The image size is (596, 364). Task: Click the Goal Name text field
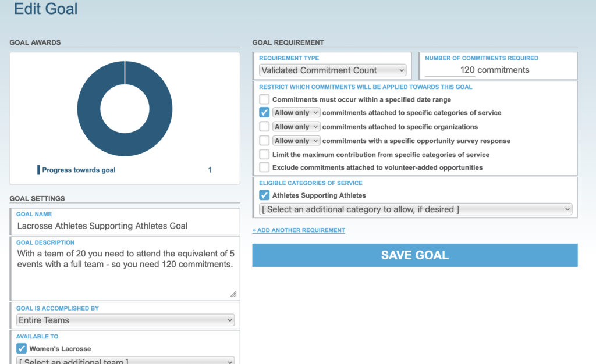[x=125, y=226]
